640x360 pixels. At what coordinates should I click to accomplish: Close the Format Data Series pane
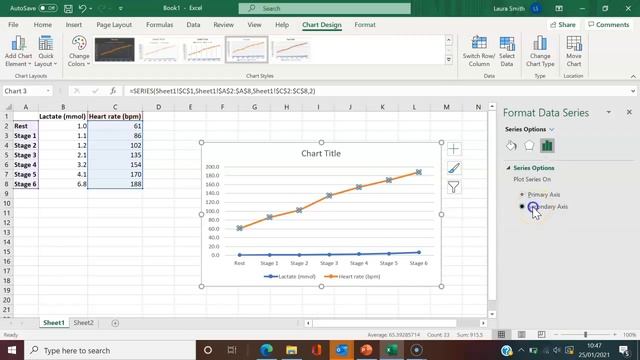pos(629,112)
